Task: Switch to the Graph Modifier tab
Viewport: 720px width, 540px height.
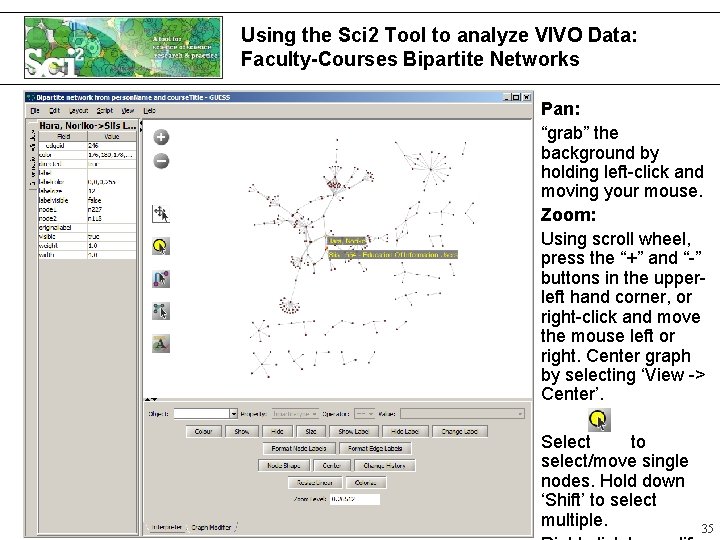Action: tap(211, 527)
